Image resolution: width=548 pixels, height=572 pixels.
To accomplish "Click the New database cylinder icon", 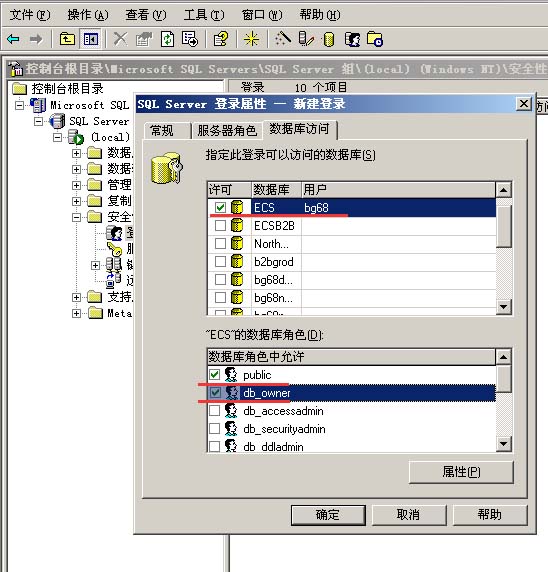I will (329, 39).
